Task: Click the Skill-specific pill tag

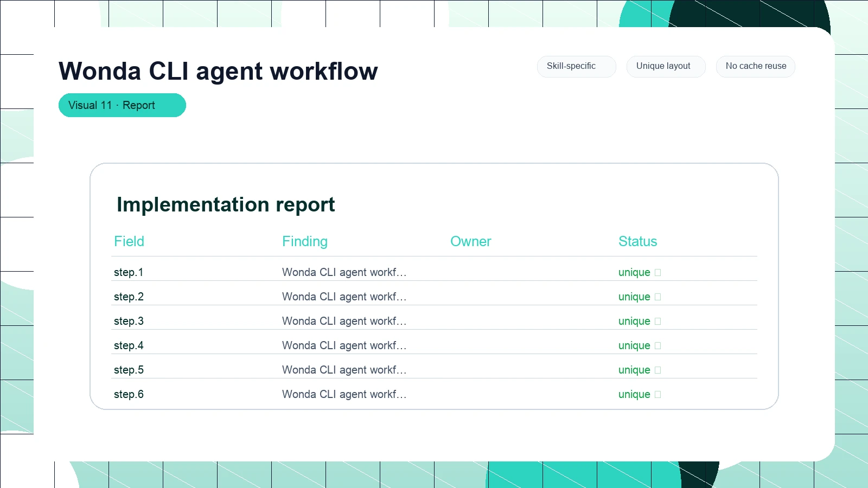Action: [x=577, y=67]
